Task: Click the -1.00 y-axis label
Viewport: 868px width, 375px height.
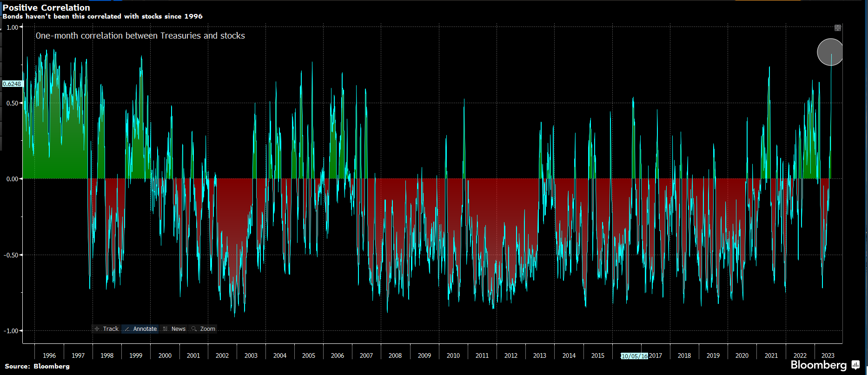Action: coord(11,331)
